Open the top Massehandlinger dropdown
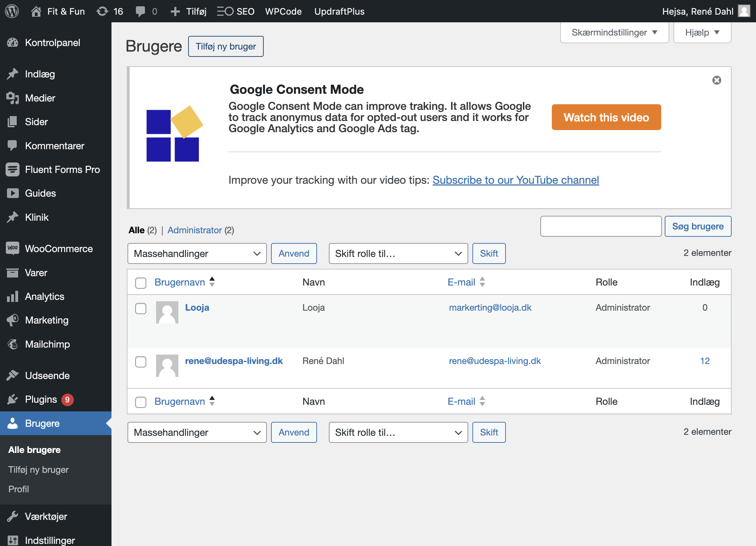 (x=197, y=253)
